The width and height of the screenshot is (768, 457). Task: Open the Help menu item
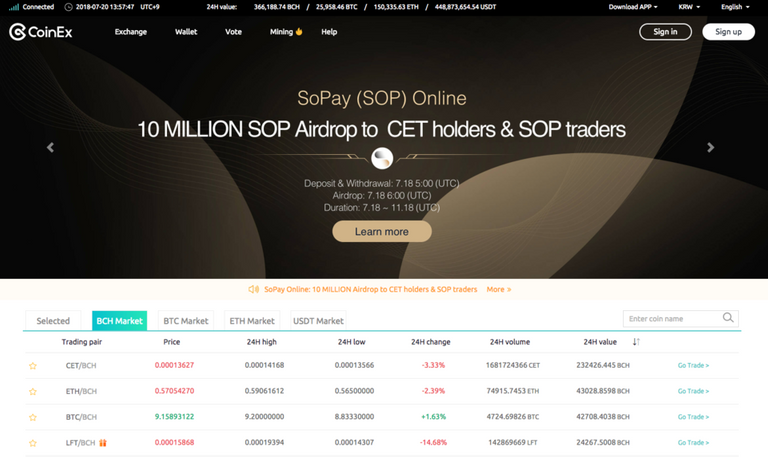click(329, 32)
